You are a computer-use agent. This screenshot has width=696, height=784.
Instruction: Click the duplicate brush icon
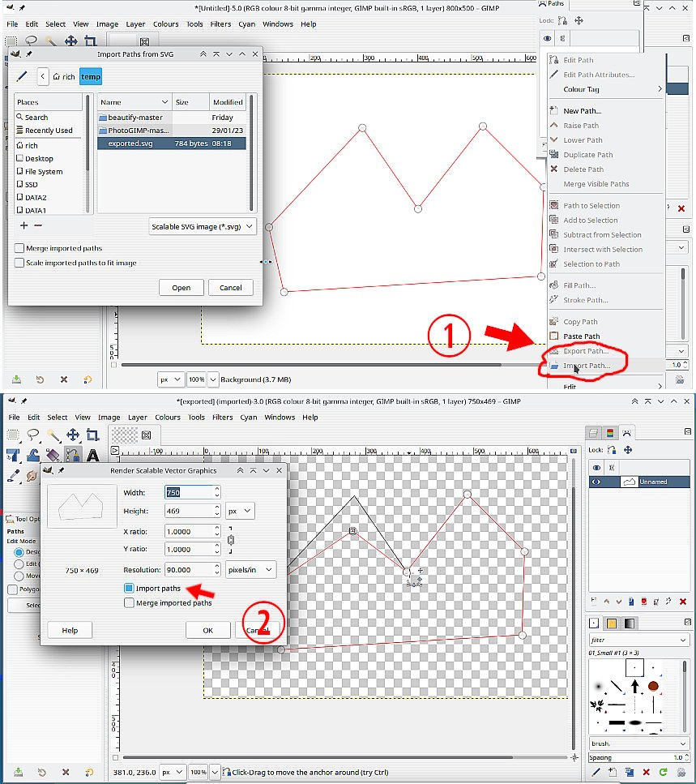(x=629, y=772)
